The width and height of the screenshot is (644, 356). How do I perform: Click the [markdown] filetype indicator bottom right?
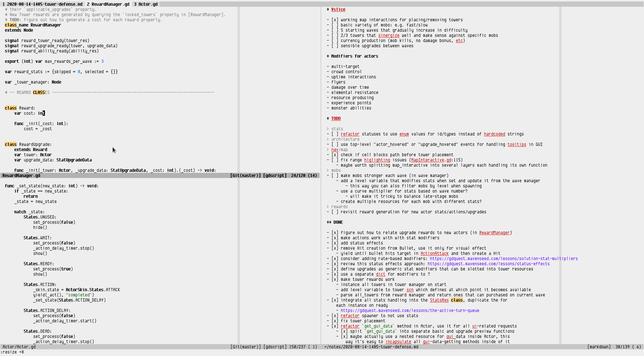click(599, 347)
